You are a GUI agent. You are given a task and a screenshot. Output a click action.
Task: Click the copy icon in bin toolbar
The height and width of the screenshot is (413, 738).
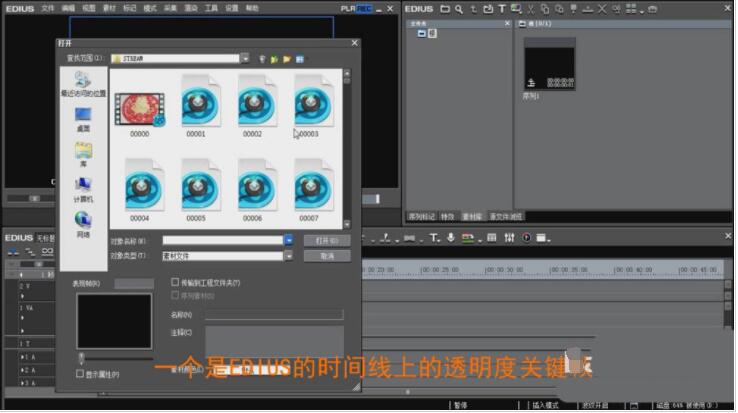pyautogui.click(x=545, y=9)
